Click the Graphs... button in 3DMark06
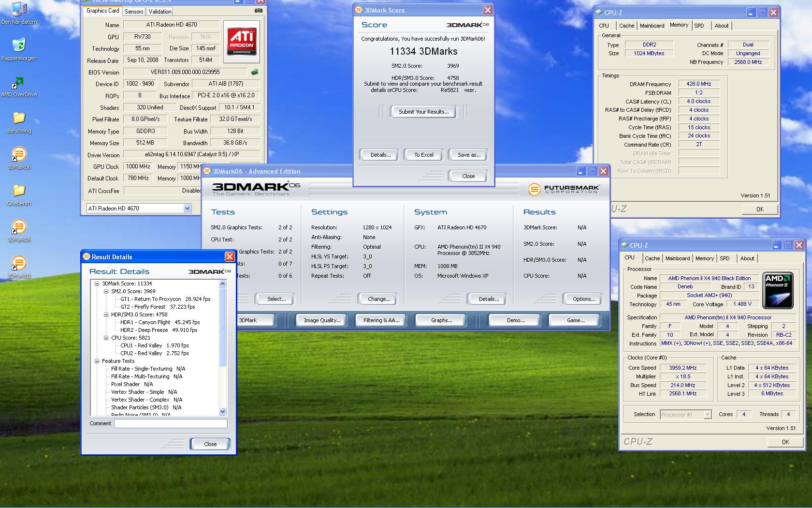 (441, 320)
